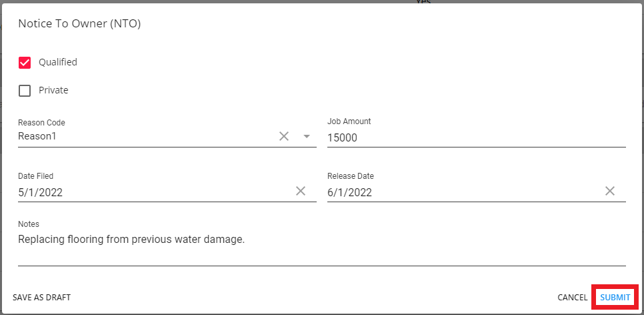Click the Release Date input showing 6/1/2022

[x=463, y=192]
